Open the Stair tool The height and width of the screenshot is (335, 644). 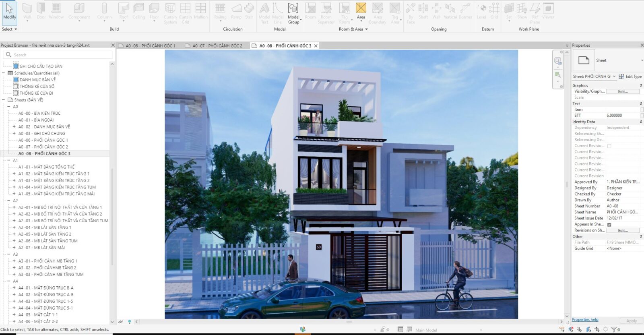click(249, 11)
